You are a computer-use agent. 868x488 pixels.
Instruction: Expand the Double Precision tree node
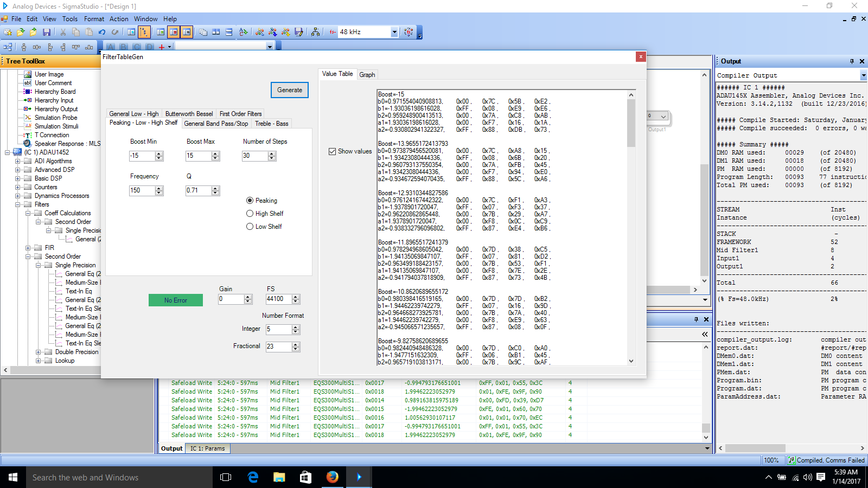click(x=38, y=352)
